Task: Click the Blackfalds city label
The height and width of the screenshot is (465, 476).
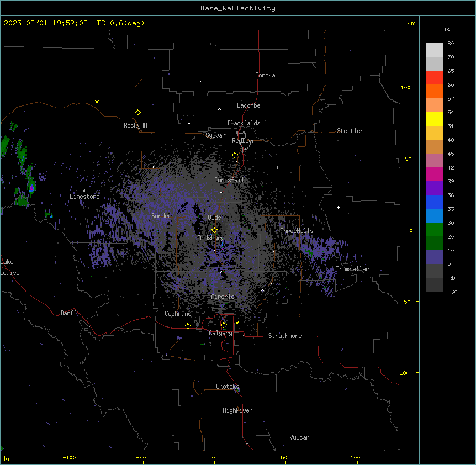Action: coord(244,123)
